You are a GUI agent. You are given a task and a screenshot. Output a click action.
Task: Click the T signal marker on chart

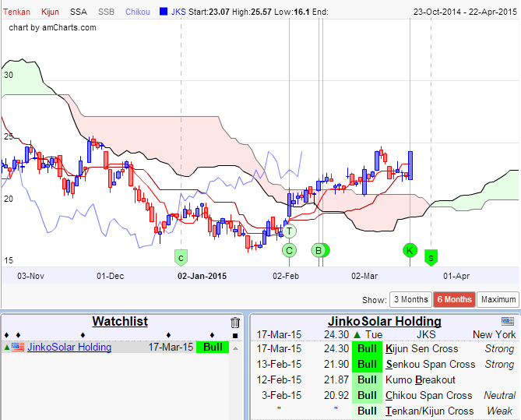tap(290, 231)
